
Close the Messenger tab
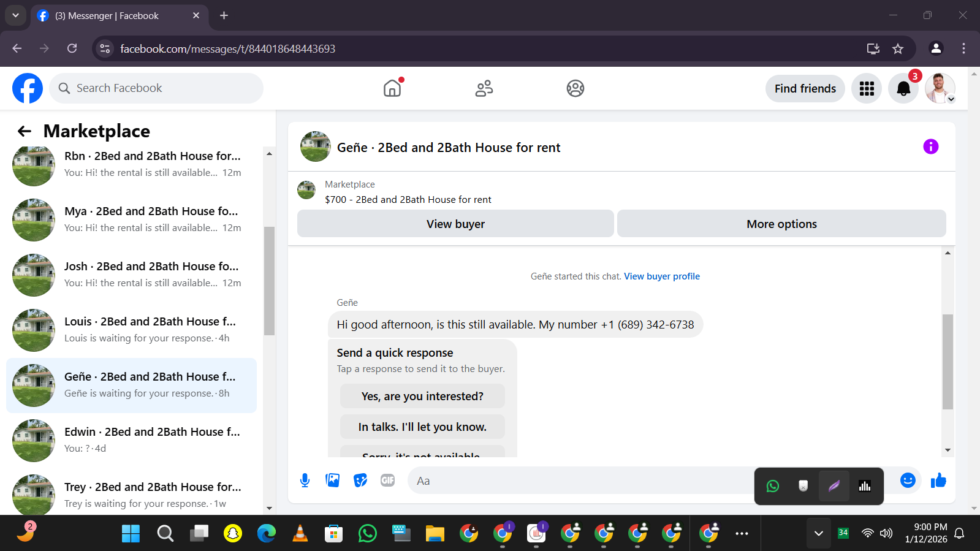196,15
